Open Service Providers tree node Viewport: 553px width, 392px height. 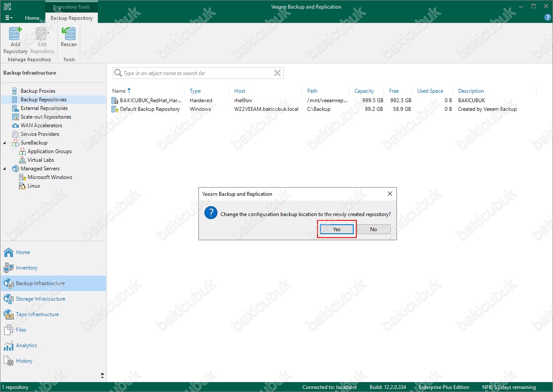coord(40,134)
